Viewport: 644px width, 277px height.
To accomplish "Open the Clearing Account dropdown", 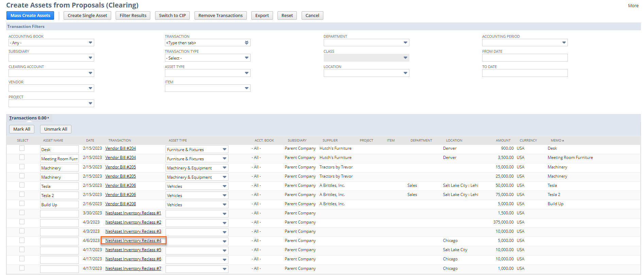I will (90, 73).
